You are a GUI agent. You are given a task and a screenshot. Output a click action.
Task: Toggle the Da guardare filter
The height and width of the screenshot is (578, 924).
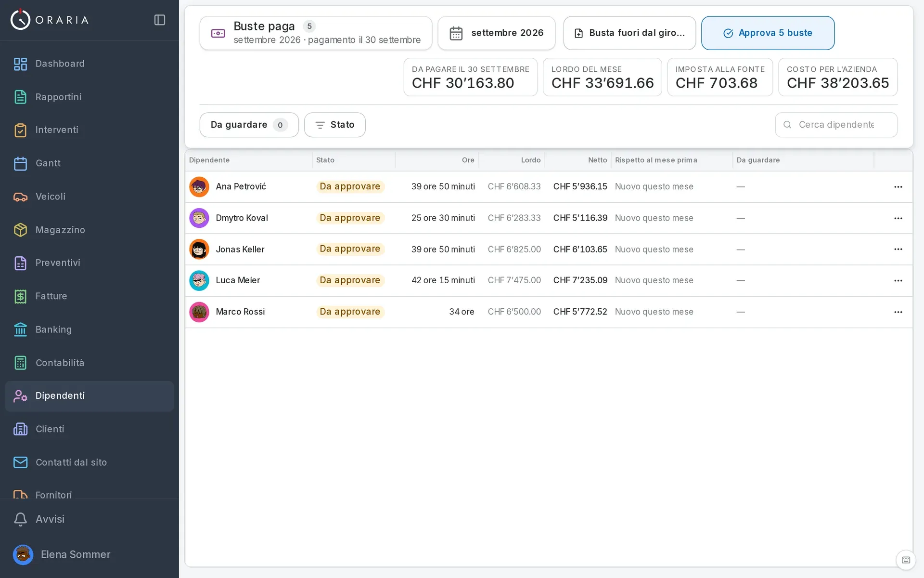tap(249, 125)
